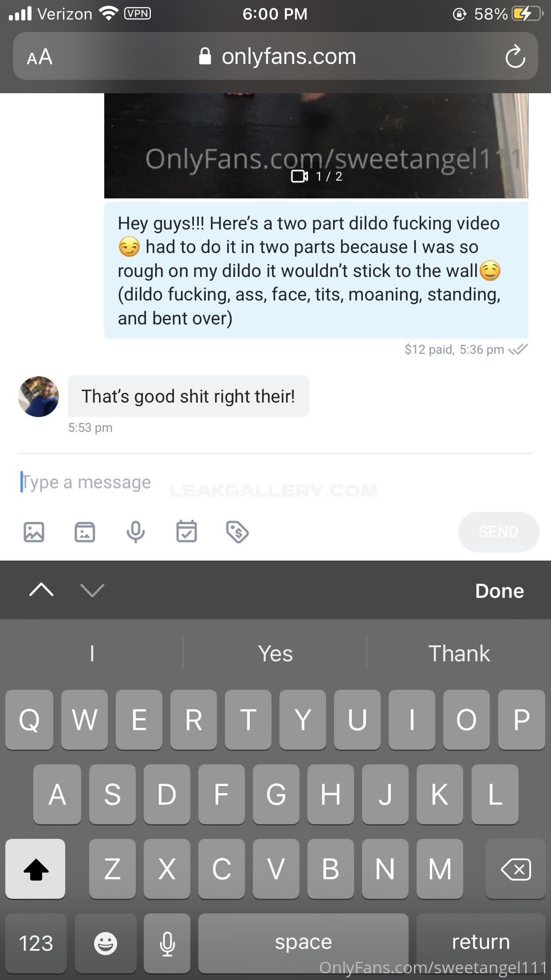
Task: Open the schedule message calendar icon
Action: pyautogui.click(x=187, y=531)
